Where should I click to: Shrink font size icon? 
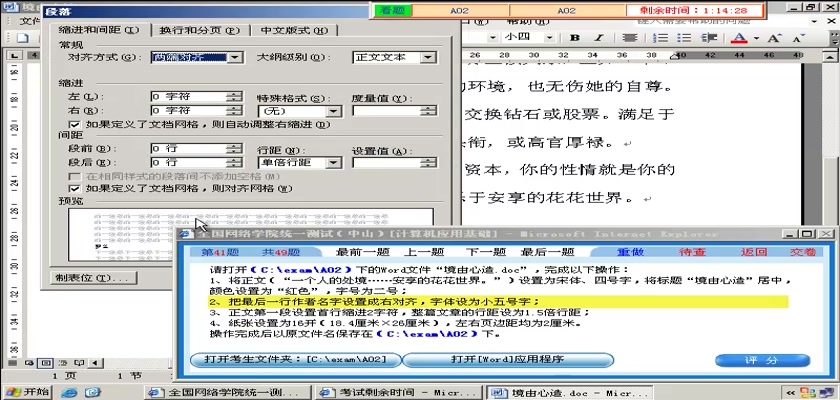[x=798, y=38]
